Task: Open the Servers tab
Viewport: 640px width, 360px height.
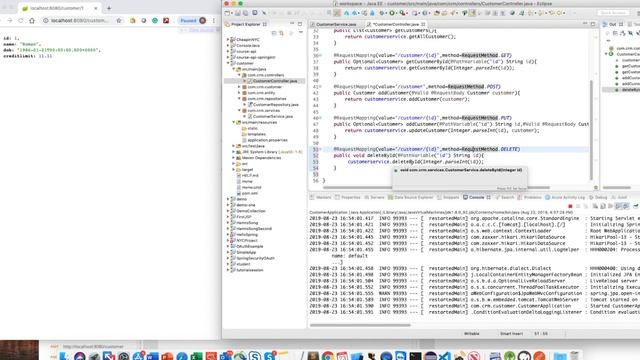Action: [374, 197]
